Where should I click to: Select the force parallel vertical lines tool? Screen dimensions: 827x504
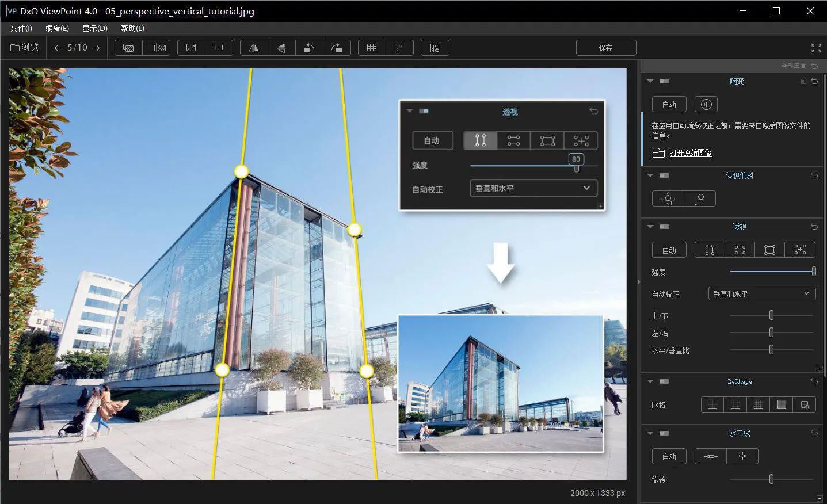click(710, 250)
